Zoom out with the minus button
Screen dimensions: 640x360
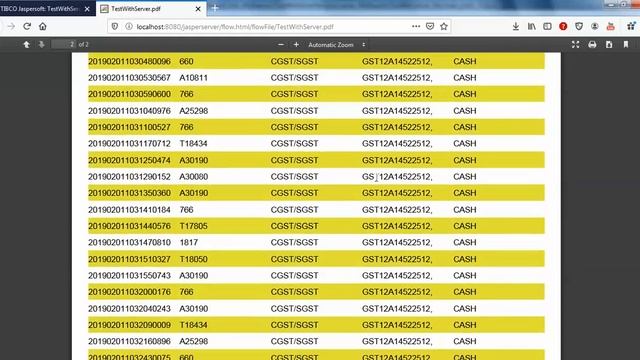[x=281, y=44]
